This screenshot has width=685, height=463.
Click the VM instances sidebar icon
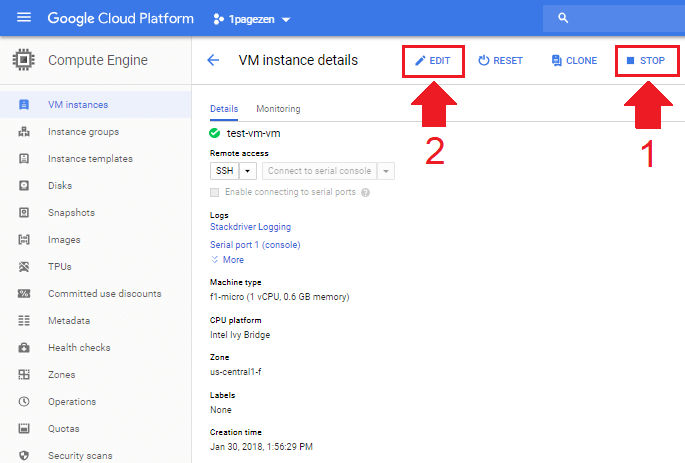pos(24,104)
